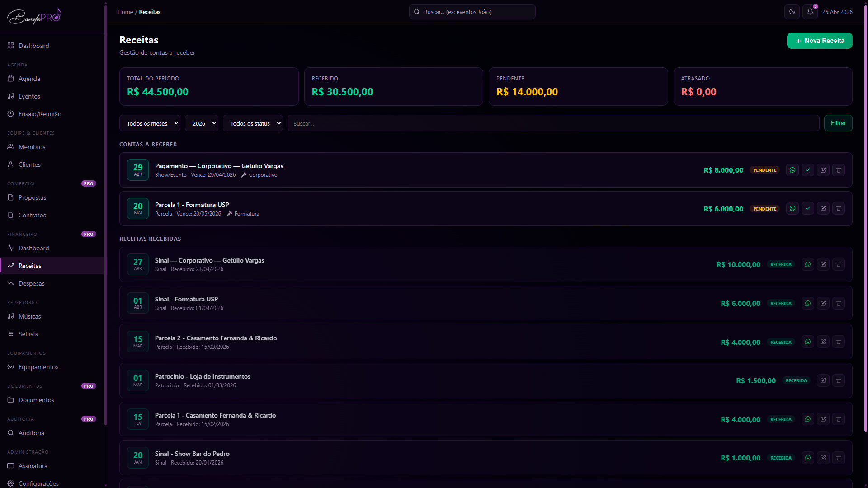The height and width of the screenshot is (488, 868).
Task: Delete the Sinal Show Bar do Pedro receipt
Action: tap(839, 458)
